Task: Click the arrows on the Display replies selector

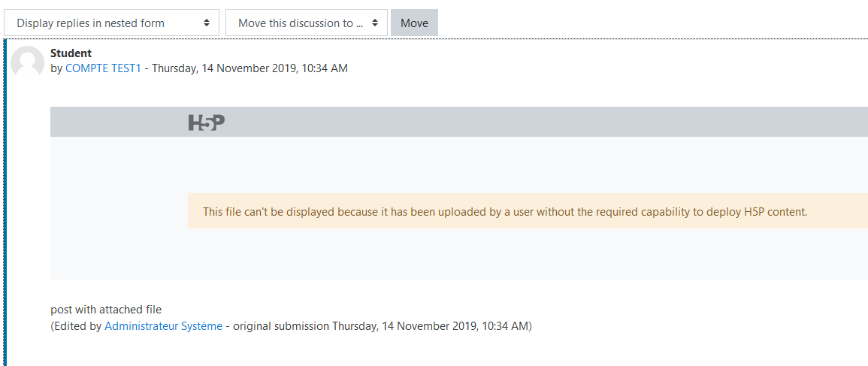Action: (x=207, y=23)
